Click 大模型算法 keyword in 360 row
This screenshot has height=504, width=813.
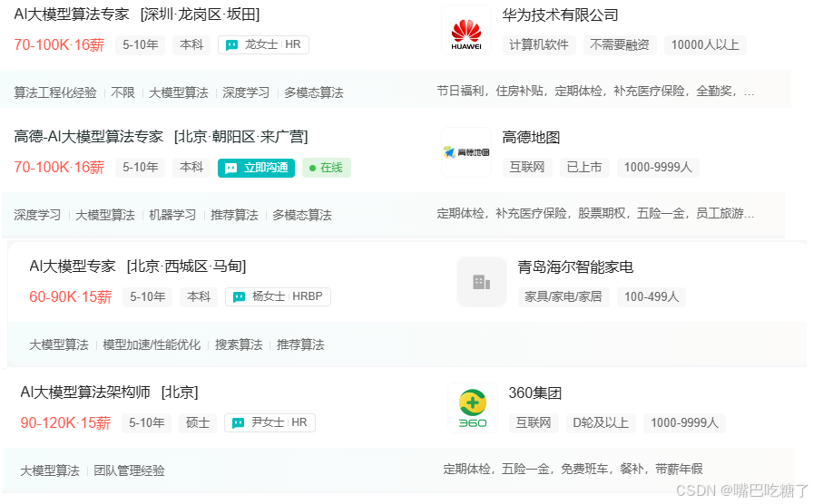[50, 470]
